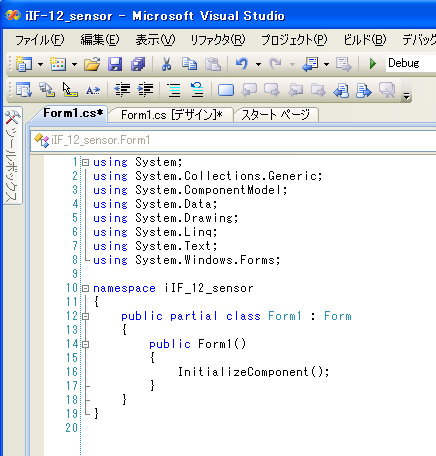
Task: Open the ファイル(F) menu
Action: 40,40
